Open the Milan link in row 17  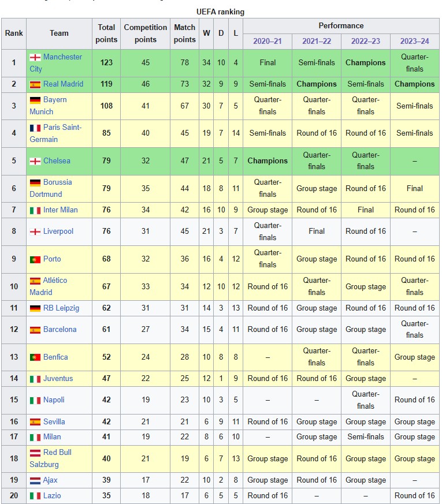point(52,436)
